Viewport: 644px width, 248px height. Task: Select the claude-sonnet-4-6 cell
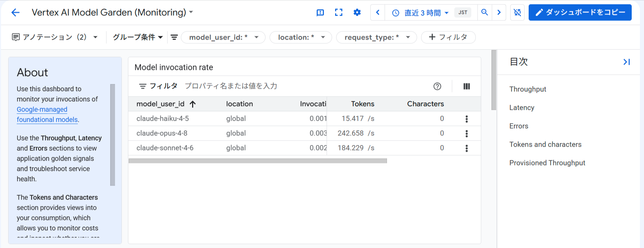click(165, 148)
